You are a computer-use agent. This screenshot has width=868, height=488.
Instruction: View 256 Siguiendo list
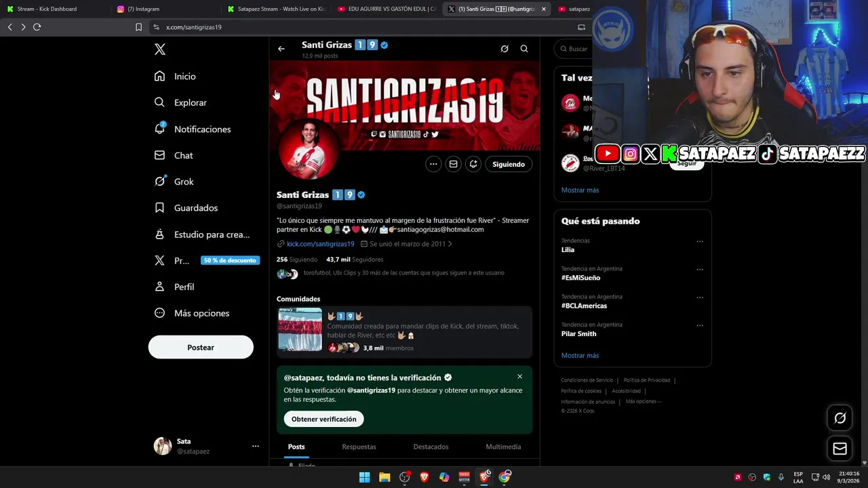297,260
